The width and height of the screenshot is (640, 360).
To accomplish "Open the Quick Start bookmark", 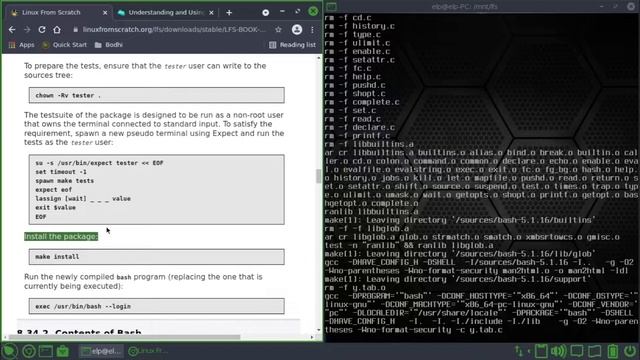I will (x=64, y=45).
